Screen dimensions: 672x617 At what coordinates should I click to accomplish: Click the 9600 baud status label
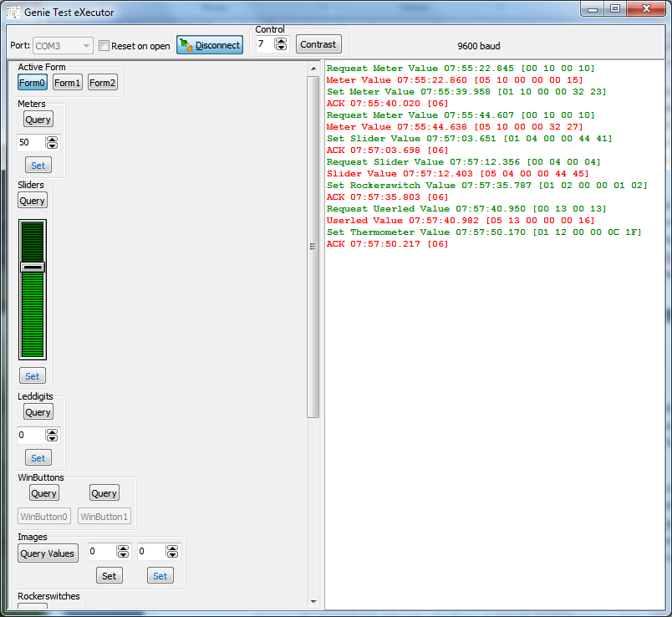coord(479,46)
